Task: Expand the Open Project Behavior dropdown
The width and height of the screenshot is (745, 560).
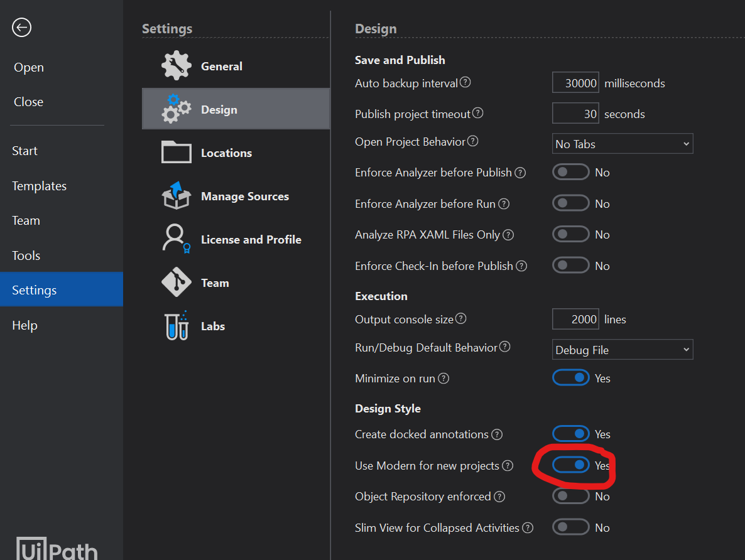Action: click(x=622, y=144)
